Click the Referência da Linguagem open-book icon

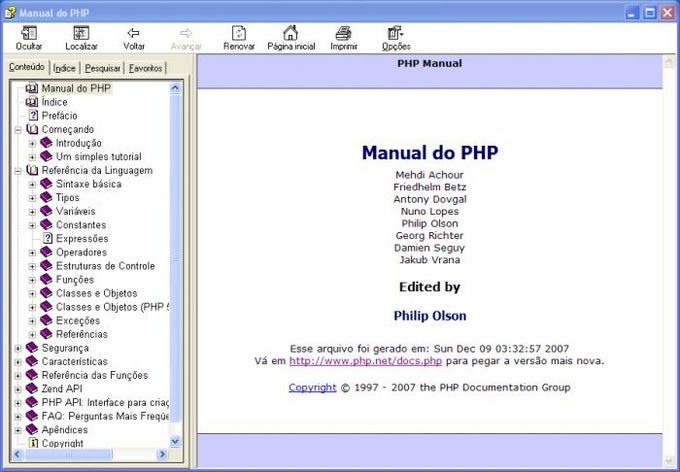point(32,170)
